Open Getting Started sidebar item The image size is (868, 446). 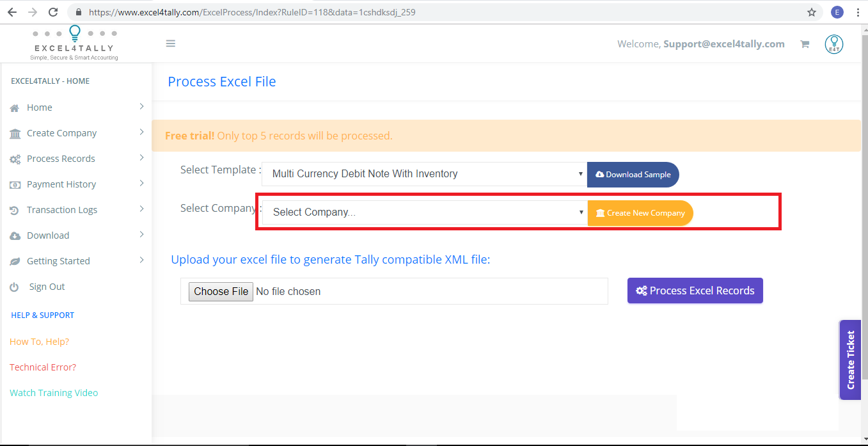58,261
